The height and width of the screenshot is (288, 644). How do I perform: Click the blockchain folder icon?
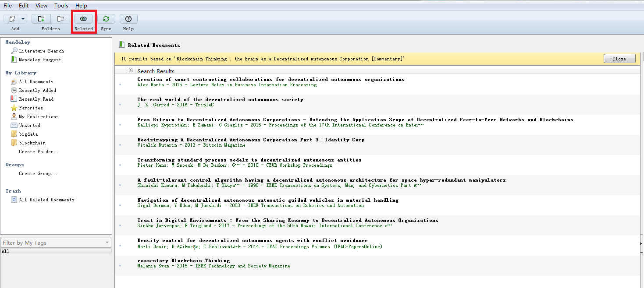coord(14,143)
